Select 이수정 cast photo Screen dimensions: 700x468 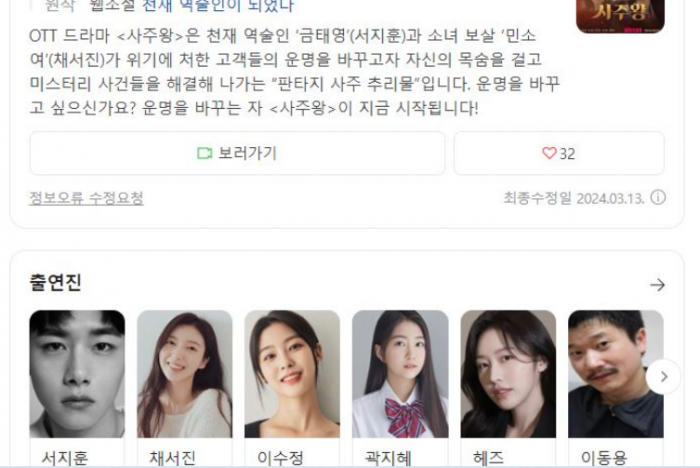(x=292, y=374)
